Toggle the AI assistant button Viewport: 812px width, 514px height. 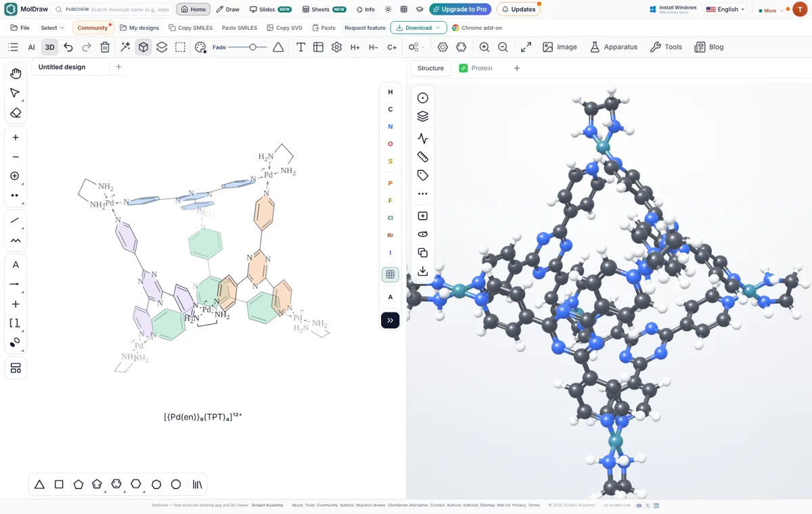point(31,47)
